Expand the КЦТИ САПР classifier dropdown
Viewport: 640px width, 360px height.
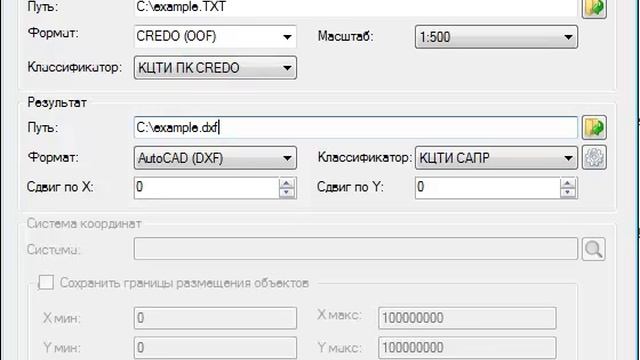[x=496, y=158]
